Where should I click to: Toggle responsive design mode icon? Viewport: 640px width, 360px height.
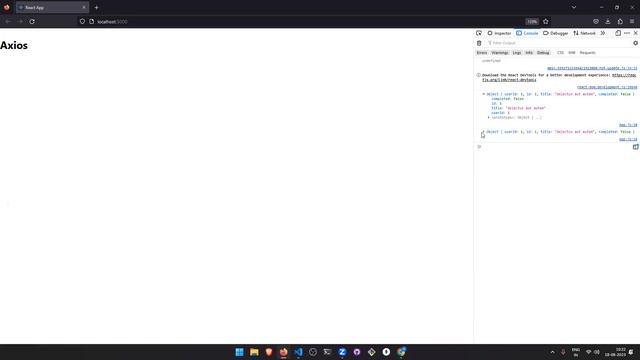click(x=618, y=33)
